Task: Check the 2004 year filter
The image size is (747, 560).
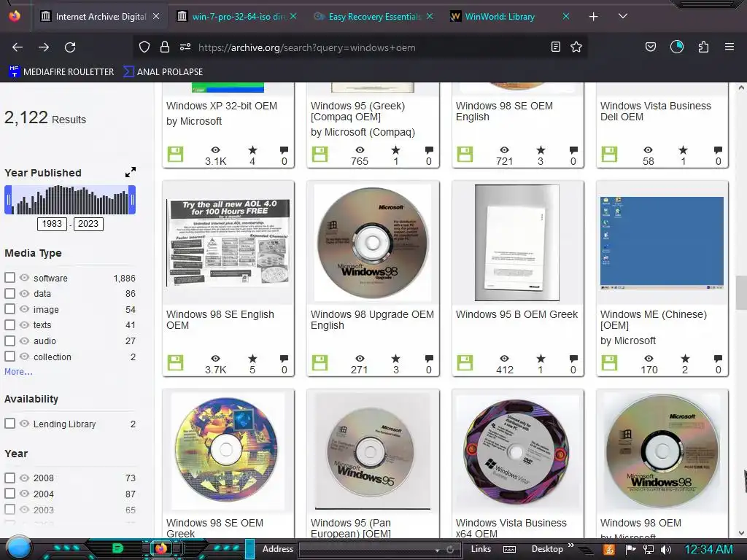Action: click(x=9, y=494)
